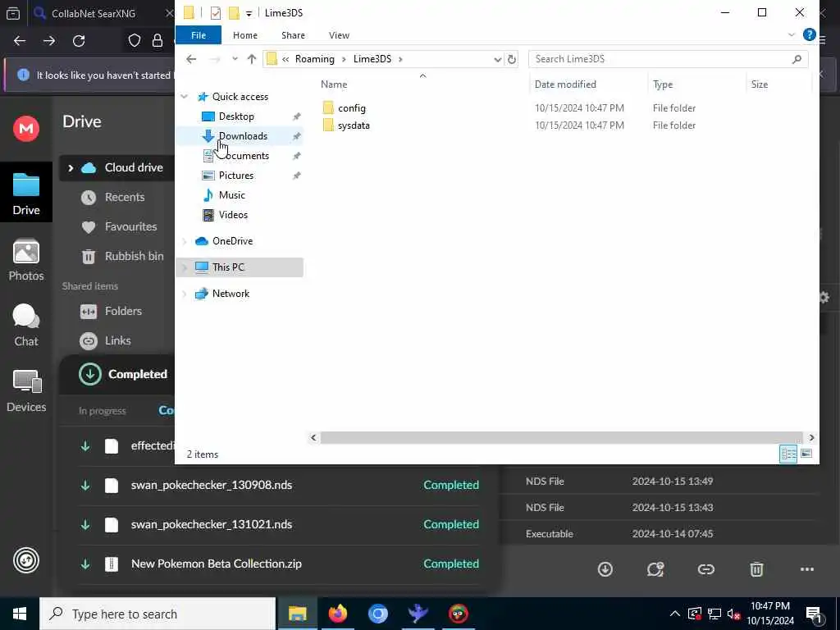Open Rubbish bin in MEGA
This screenshot has width=840, height=630.
click(x=134, y=256)
